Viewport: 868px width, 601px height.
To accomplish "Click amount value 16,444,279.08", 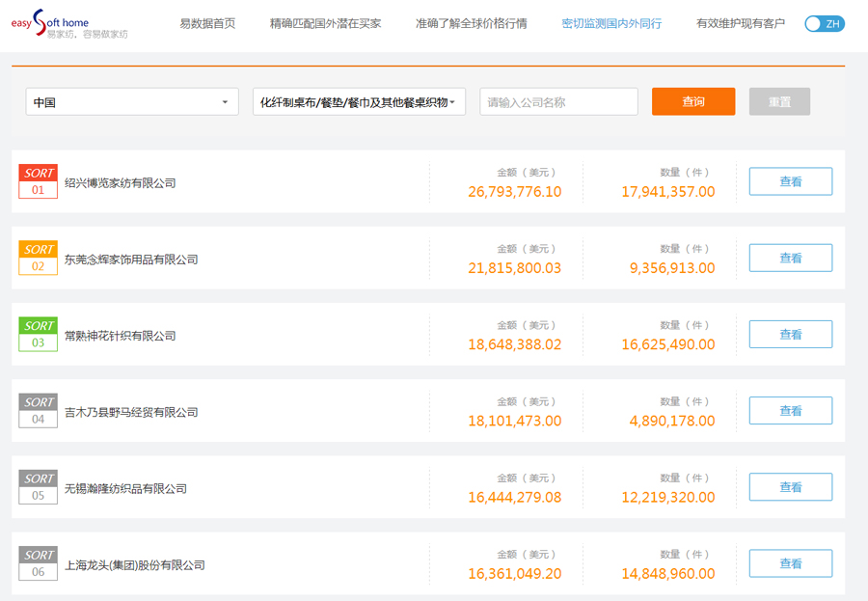I will [x=515, y=498].
